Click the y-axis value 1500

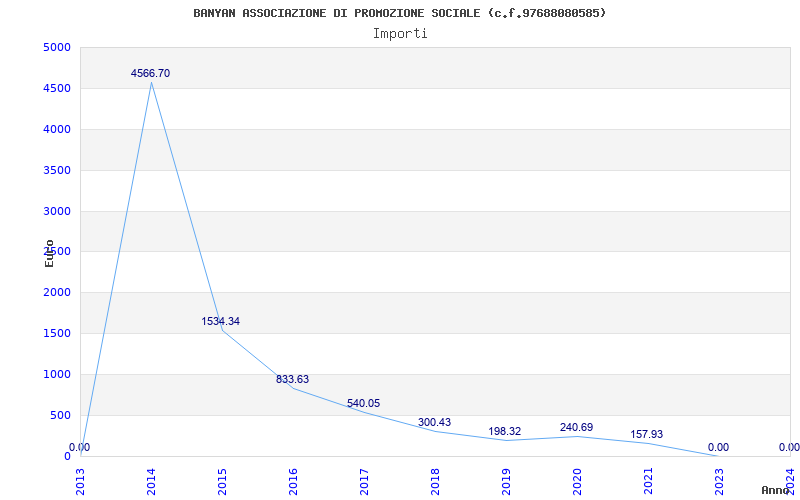[x=57, y=334]
